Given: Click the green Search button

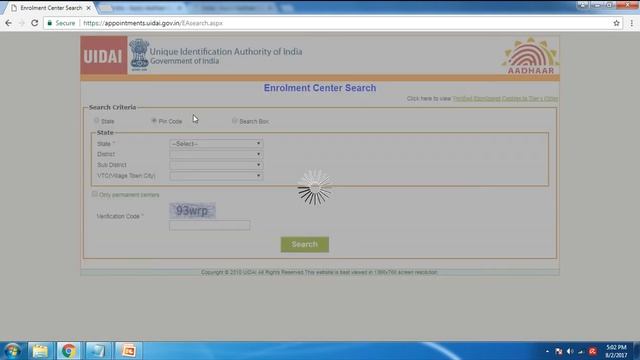Looking at the screenshot, I should point(304,244).
